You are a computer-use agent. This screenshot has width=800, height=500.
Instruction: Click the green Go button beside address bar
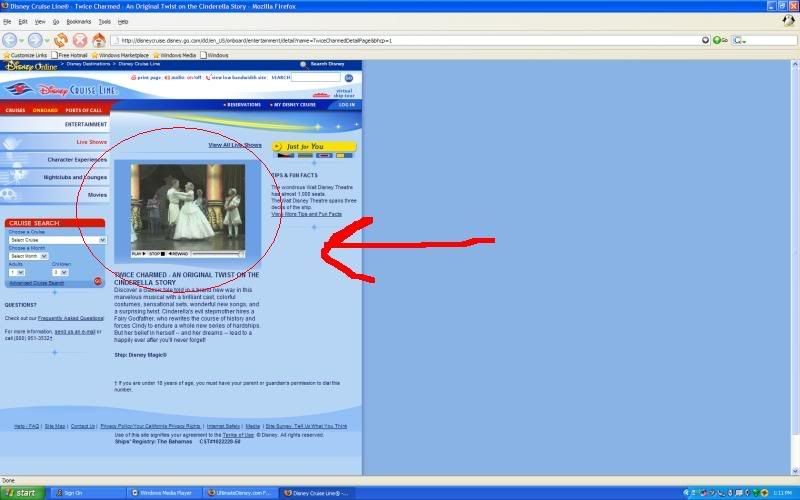pos(720,40)
